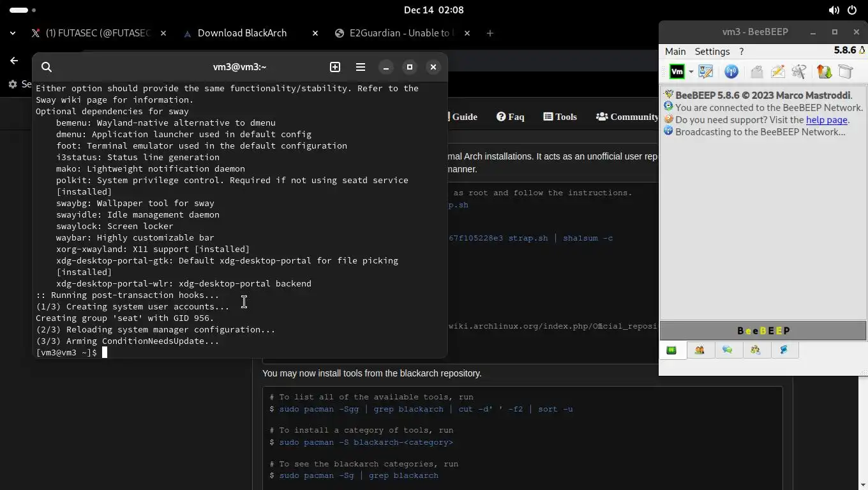Click the bee mascot icon in BeeBEEP log
The image size is (868, 490).
point(668,94)
